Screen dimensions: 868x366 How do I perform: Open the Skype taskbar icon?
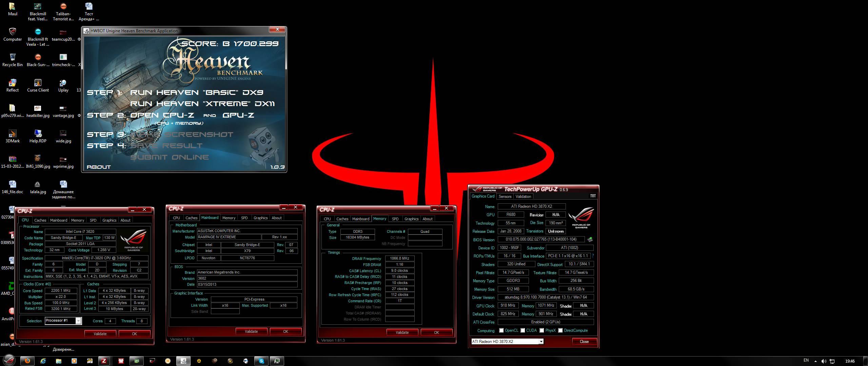pos(261,361)
